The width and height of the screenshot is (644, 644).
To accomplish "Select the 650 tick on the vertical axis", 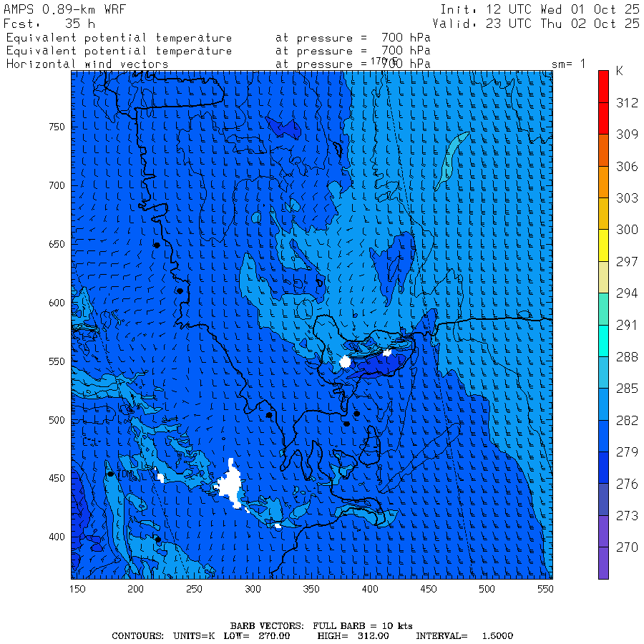I will (57, 245).
